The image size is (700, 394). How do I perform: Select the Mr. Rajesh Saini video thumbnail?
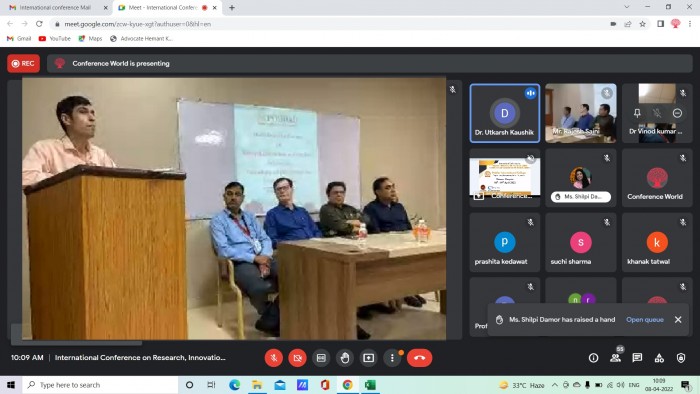click(x=581, y=113)
